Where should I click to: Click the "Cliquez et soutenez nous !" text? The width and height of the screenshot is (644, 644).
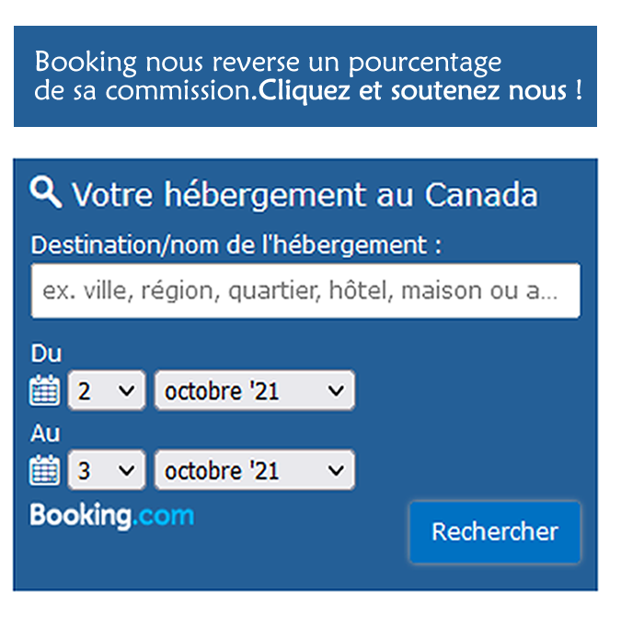click(x=421, y=92)
